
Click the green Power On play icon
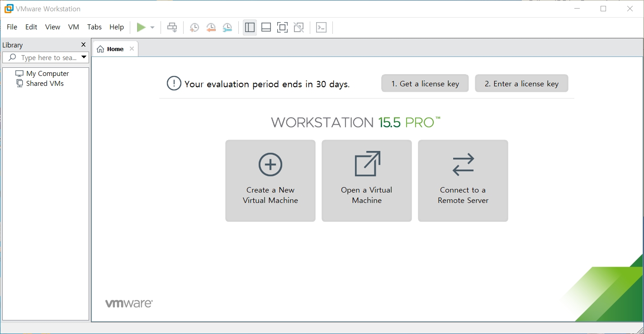pos(141,28)
